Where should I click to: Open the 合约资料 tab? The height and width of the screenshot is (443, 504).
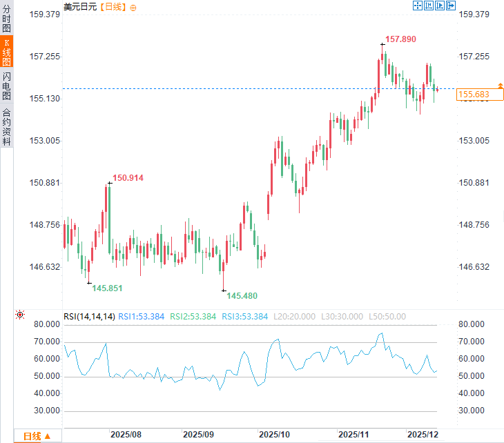[x=6, y=127]
